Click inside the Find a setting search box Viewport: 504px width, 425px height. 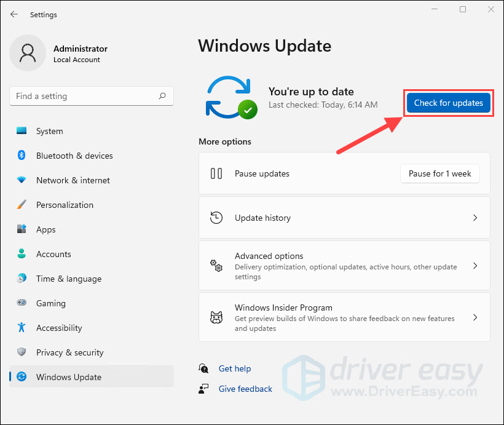[91, 96]
